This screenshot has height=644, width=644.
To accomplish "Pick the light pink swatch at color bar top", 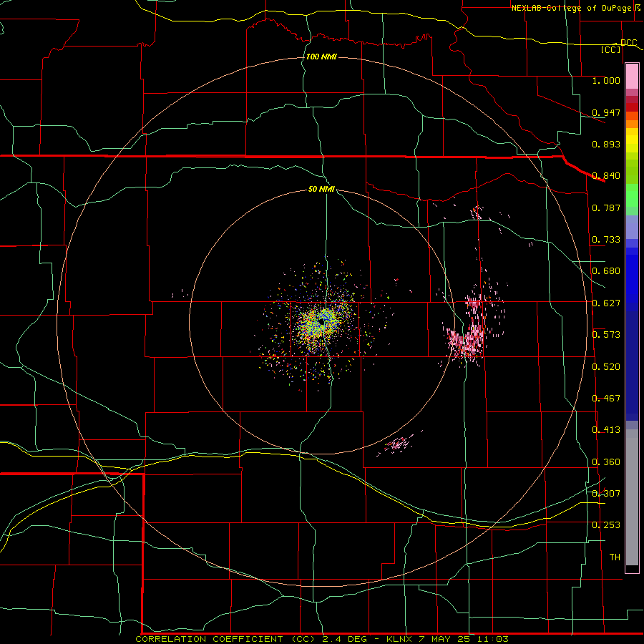I will pos(632,77).
